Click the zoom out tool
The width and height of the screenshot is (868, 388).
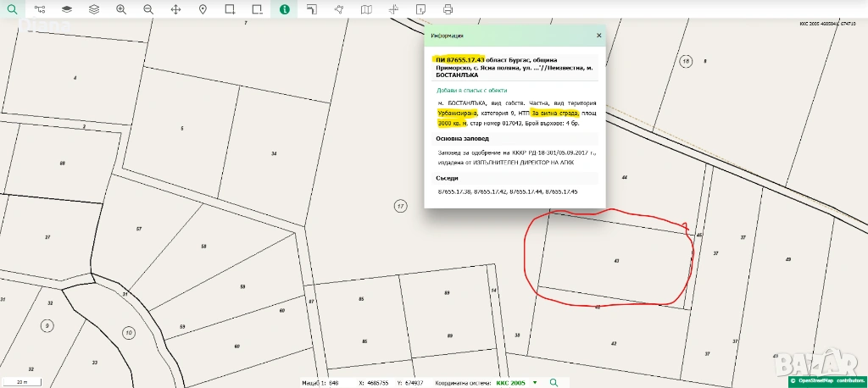(148, 9)
